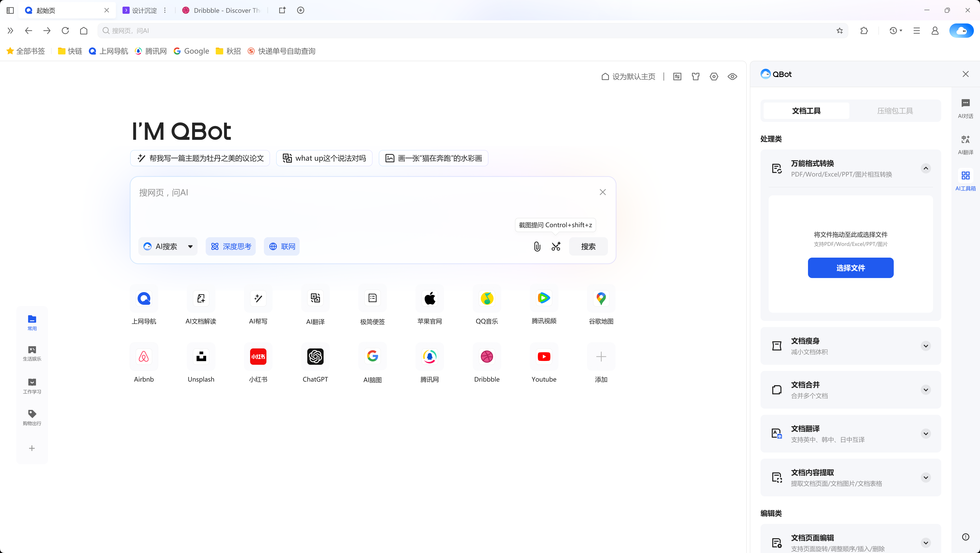Open the AI对话 panel in the sidebar
980x553 pixels.
coord(965,108)
